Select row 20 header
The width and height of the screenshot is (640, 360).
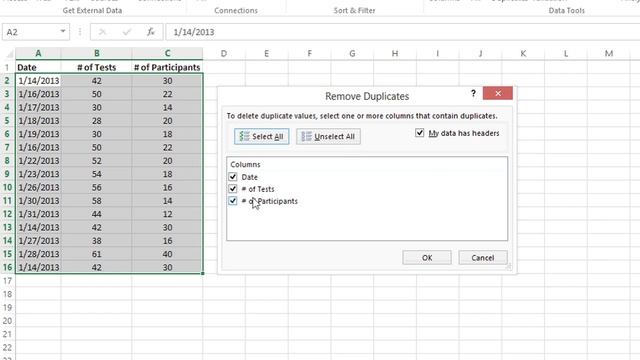pyautogui.click(x=7, y=321)
